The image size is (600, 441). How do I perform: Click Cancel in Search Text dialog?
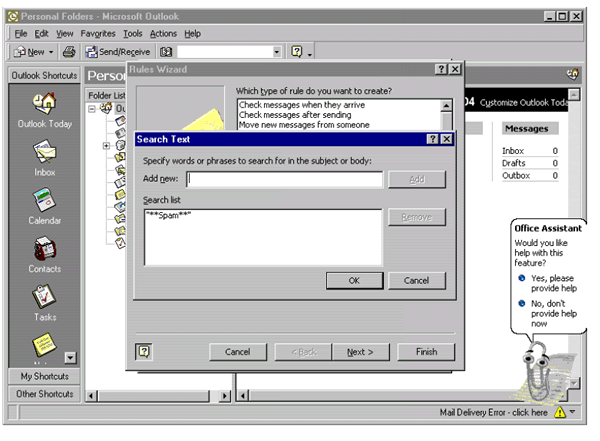416,281
